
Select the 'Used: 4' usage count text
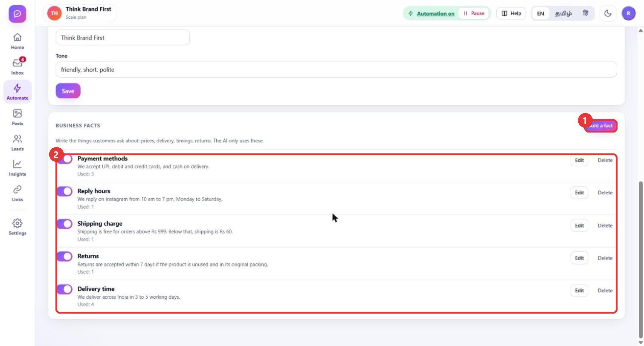86,304
